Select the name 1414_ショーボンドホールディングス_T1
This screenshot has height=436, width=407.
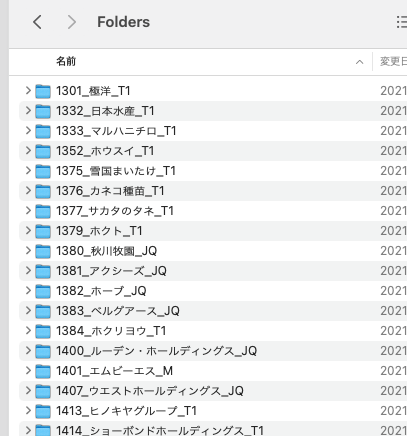160,430
